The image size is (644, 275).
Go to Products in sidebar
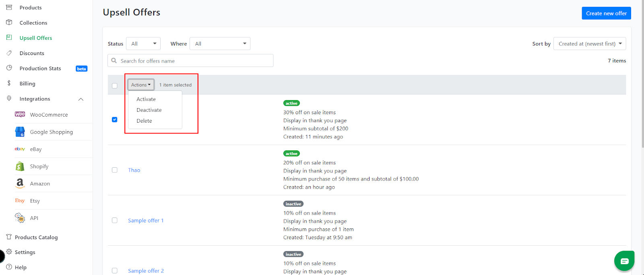pyautogui.click(x=31, y=8)
